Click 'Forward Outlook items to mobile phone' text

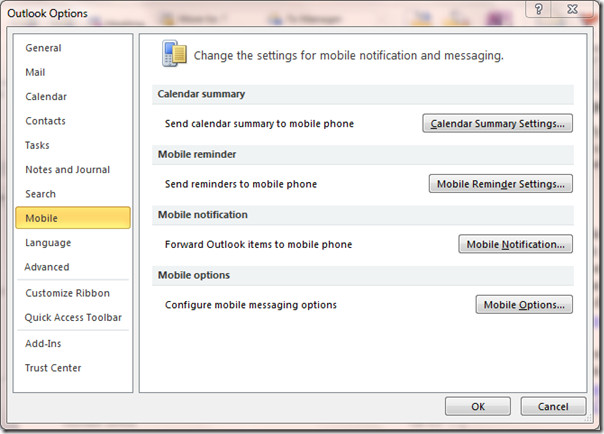(258, 245)
